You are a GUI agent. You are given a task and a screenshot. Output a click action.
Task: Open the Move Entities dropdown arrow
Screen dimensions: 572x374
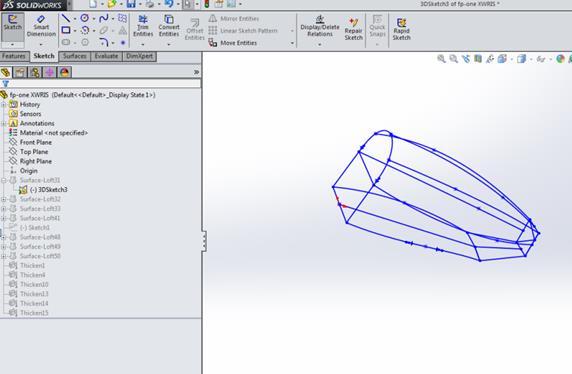[x=292, y=43]
